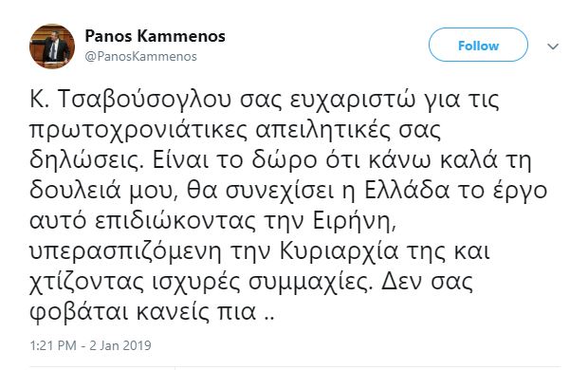
Task: Open the 1:21 PM - 2 Jan 2019 timestamp
Action: pos(90,345)
